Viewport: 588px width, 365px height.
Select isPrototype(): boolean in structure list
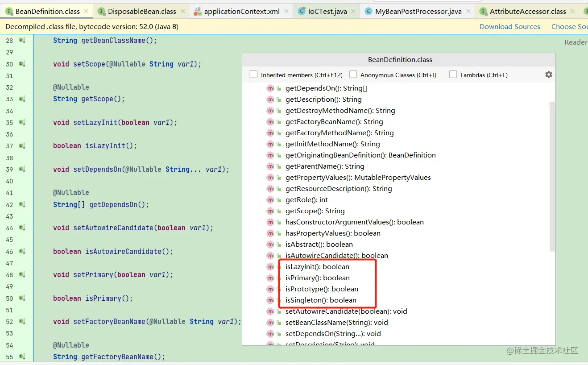[x=322, y=289]
